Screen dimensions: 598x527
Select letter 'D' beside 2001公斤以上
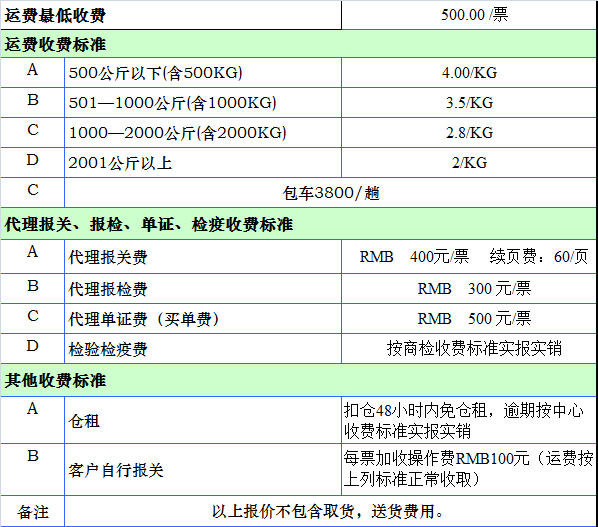click(x=32, y=160)
